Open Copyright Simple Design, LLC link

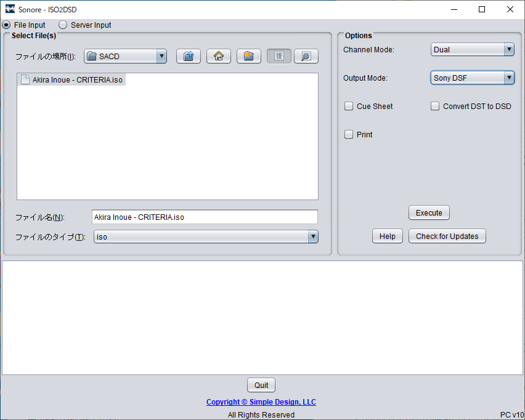[261, 402]
